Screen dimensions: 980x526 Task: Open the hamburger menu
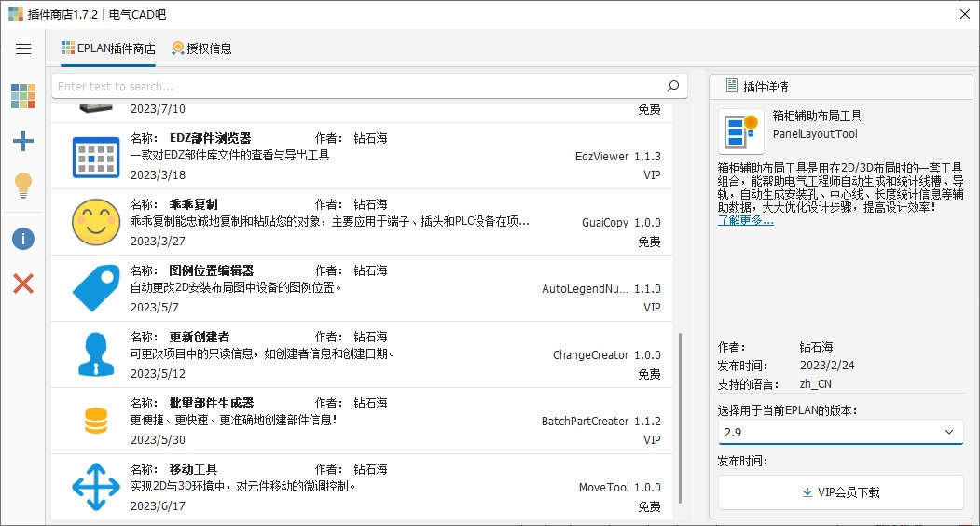(23, 48)
